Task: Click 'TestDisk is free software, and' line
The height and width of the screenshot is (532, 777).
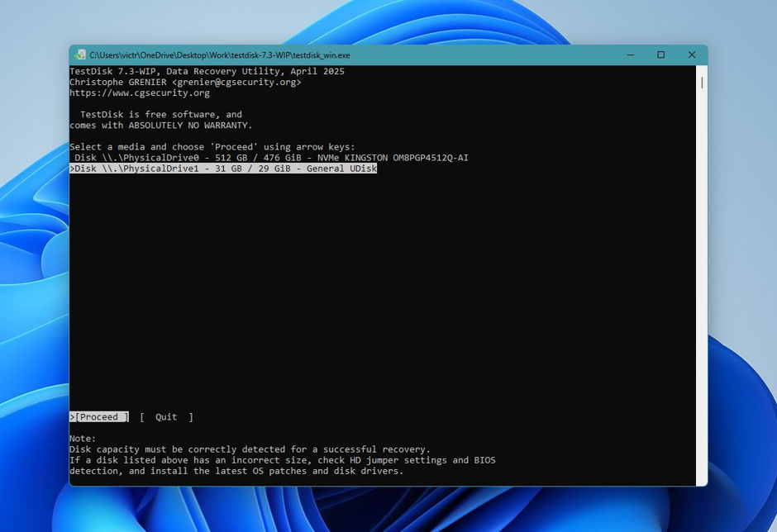Action: (x=161, y=115)
